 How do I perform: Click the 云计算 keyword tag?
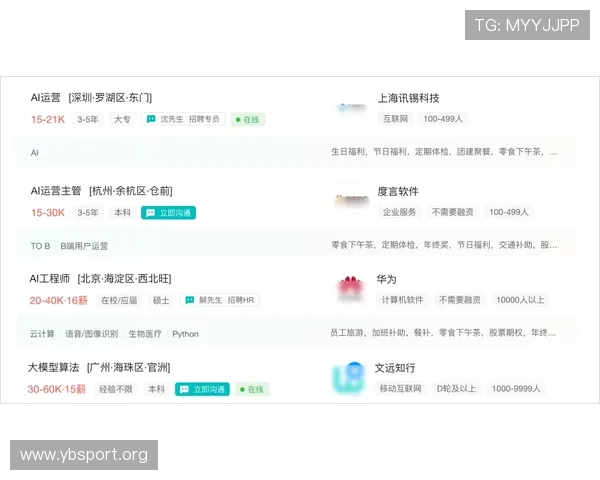[x=42, y=334]
